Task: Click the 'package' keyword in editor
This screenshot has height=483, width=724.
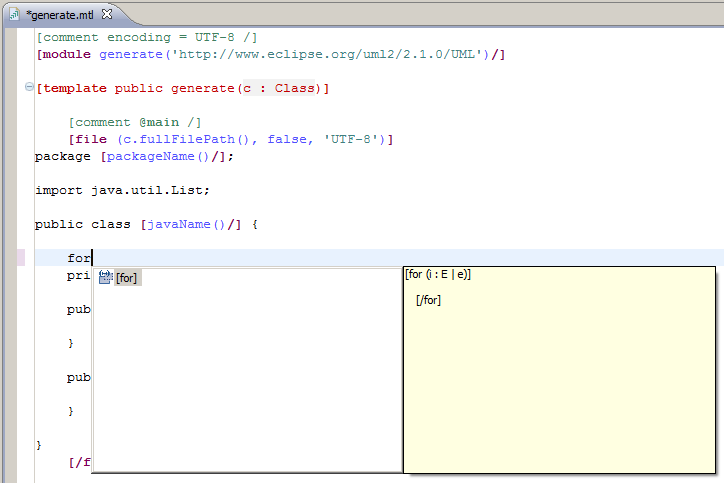Action: pyautogui.click(x=63, y=157)
